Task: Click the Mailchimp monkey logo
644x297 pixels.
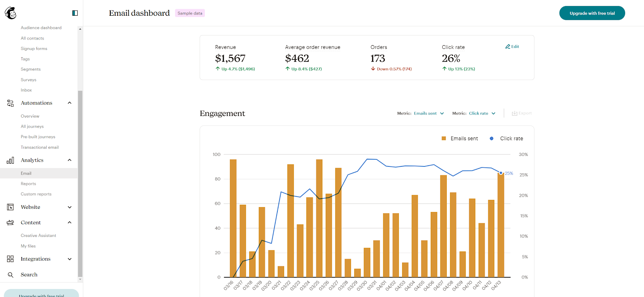Action: tap(10, 13)
